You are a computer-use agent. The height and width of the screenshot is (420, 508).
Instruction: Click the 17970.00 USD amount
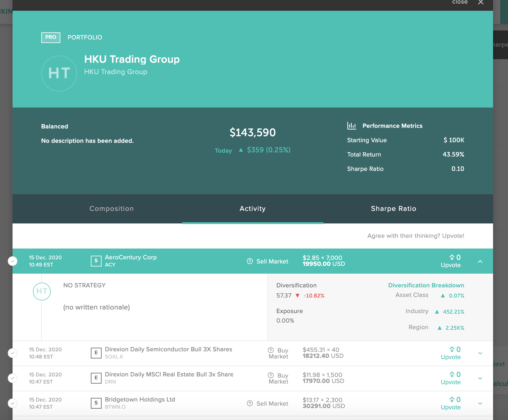click(323, 381)
